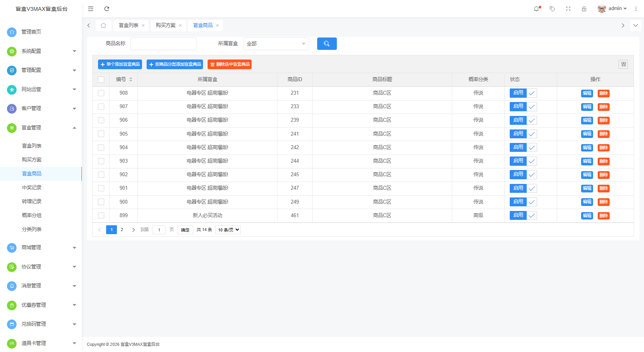Toggle fullscreen mode icon

[568, 9]
